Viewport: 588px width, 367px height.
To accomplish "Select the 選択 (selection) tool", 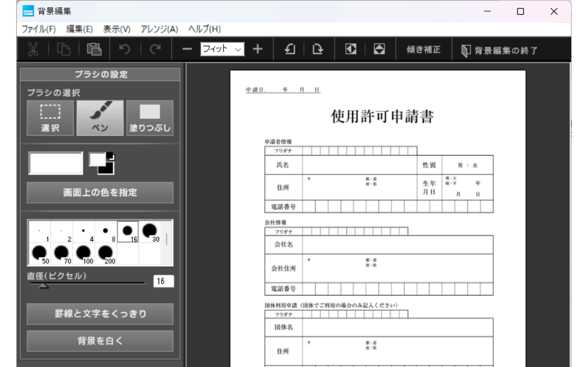I will click(50, 118).
